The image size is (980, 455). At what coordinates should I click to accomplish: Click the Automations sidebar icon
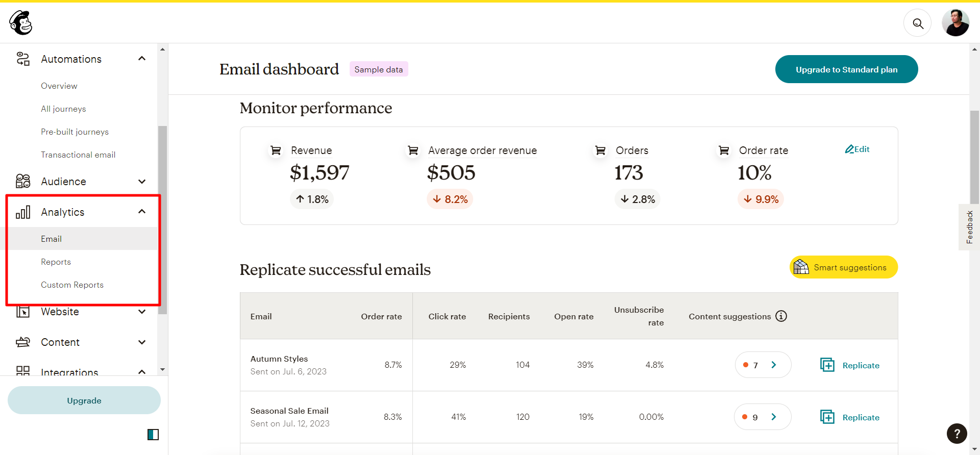point(23,59)
